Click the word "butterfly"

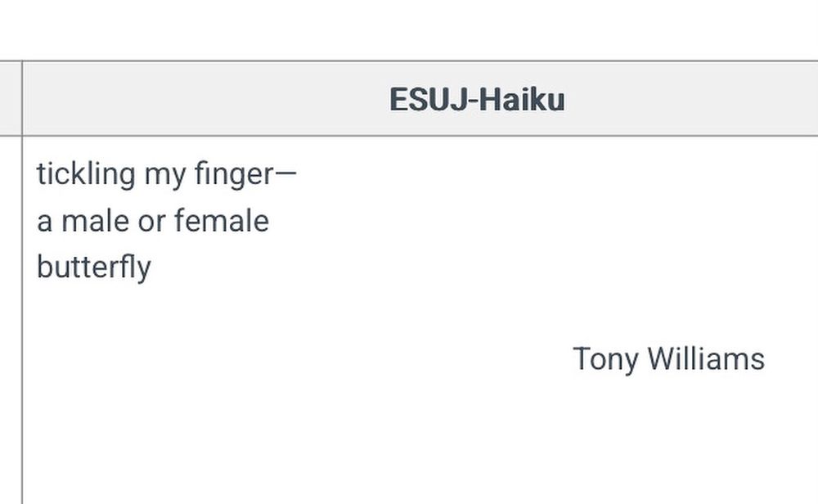point(94,268)
